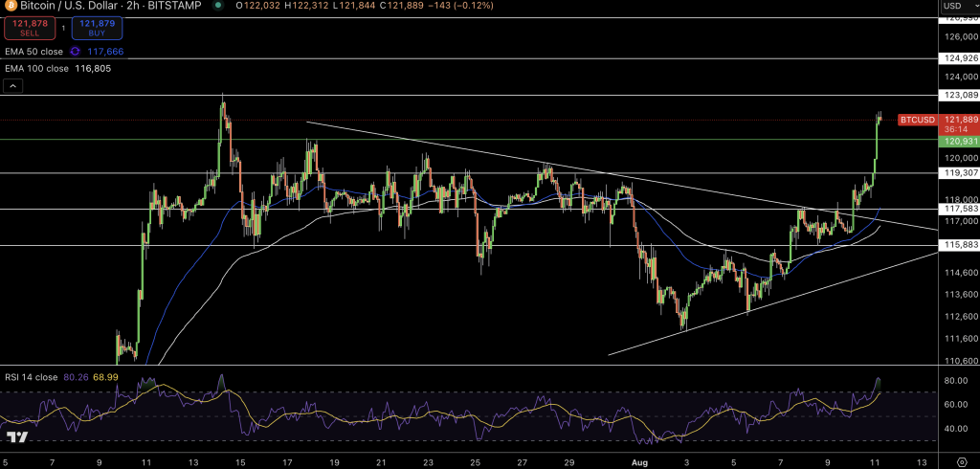Screen dimensions: 980x469
Task: Click RSI value 80.26
Action: 75,377
